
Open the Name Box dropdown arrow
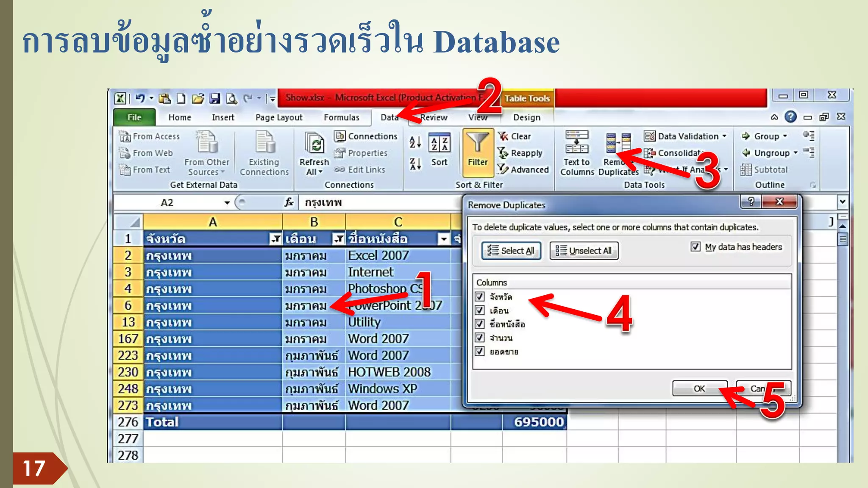tap(227, 202)
